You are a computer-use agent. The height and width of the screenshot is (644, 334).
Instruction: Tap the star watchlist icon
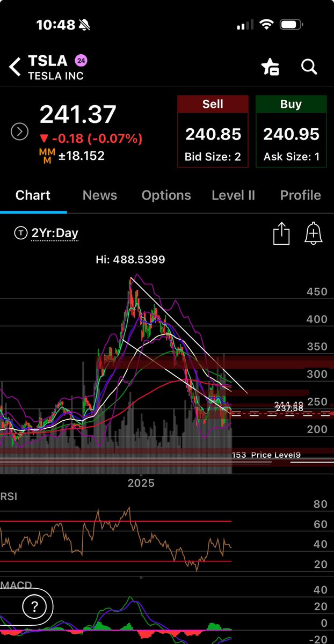[x=270, y=67]
